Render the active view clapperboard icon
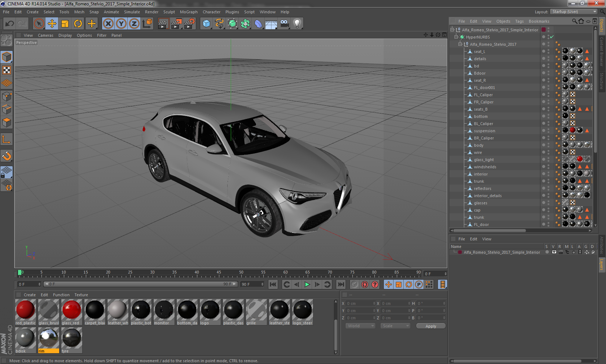The image size is (606, 364). pyautogui.click(x=163, y=24)
